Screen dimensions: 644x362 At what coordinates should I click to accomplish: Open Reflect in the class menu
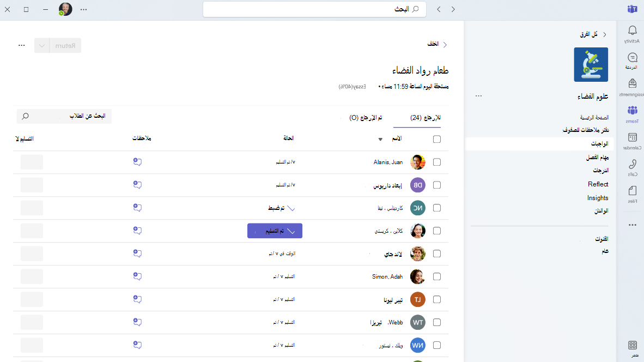coord(598,184)
